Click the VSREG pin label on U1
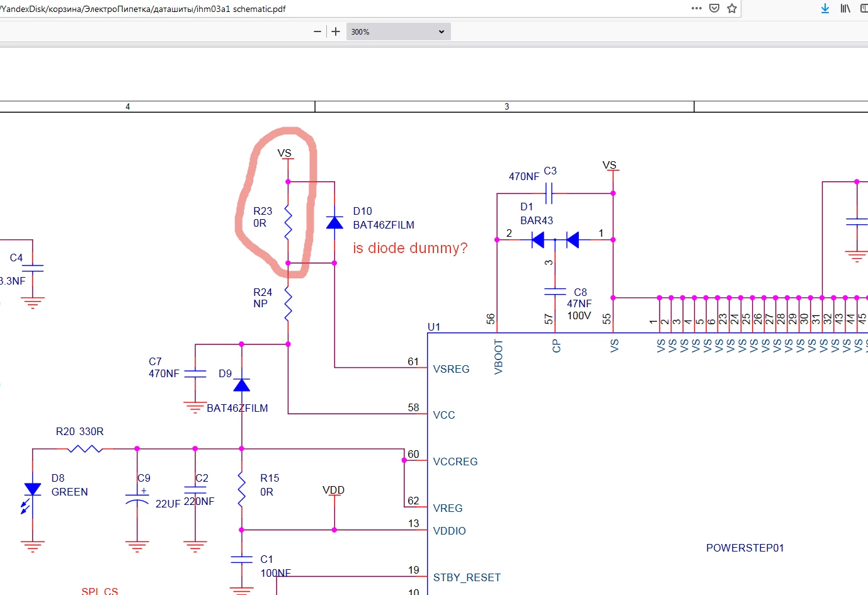This screenshot has width=868, height=595. [x=451, y=369]
